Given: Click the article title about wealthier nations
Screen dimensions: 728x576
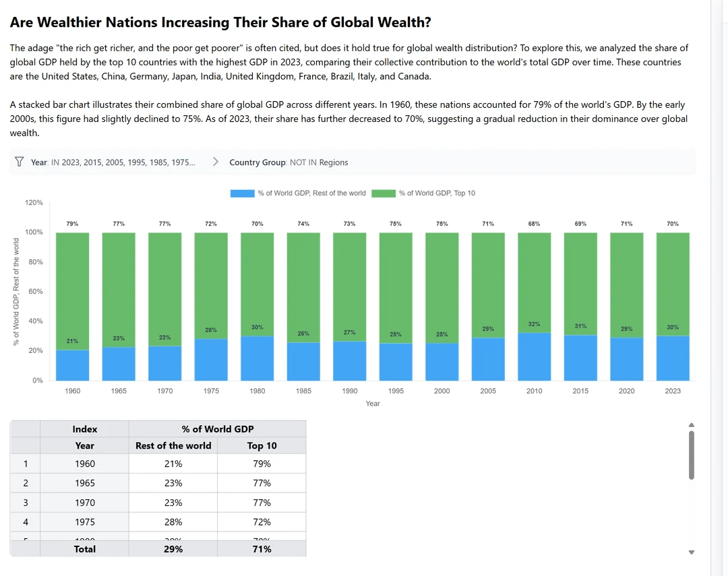Looking at the screenshot, I should pyautogui.click(x=221, y=22).
